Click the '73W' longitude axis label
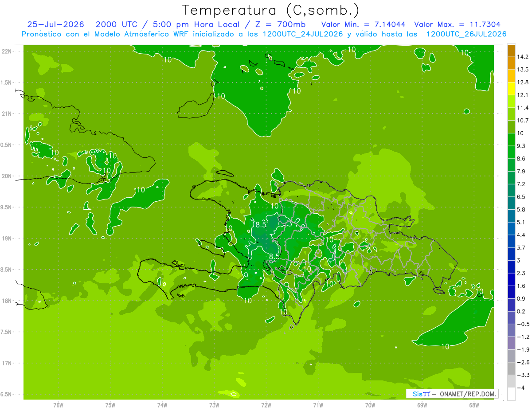The width and height of the screenshot is (532, 411). point(214,405)
